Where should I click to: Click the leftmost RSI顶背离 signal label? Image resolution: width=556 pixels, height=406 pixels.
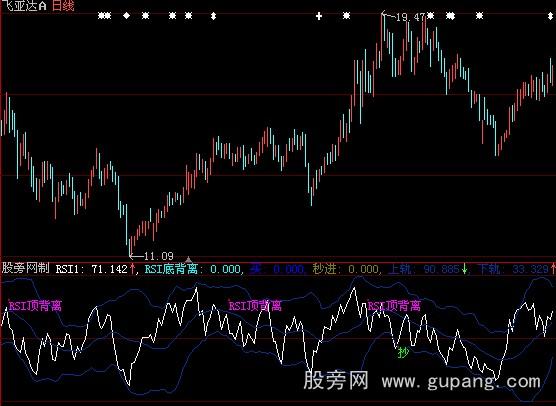(35, 306)
